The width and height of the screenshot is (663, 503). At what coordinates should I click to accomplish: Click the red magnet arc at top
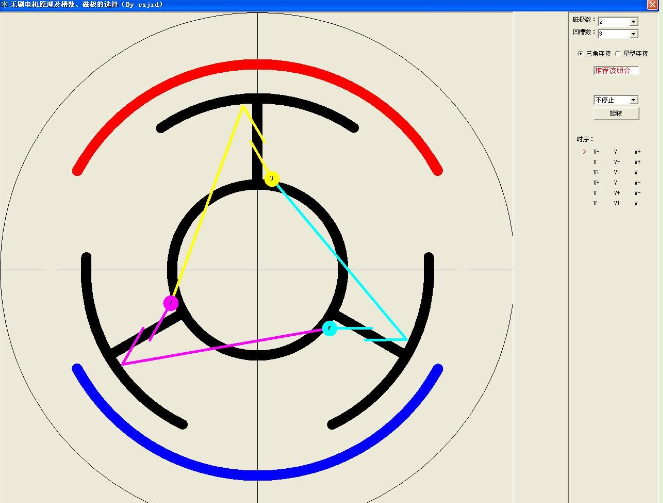[x=258, y=65]
